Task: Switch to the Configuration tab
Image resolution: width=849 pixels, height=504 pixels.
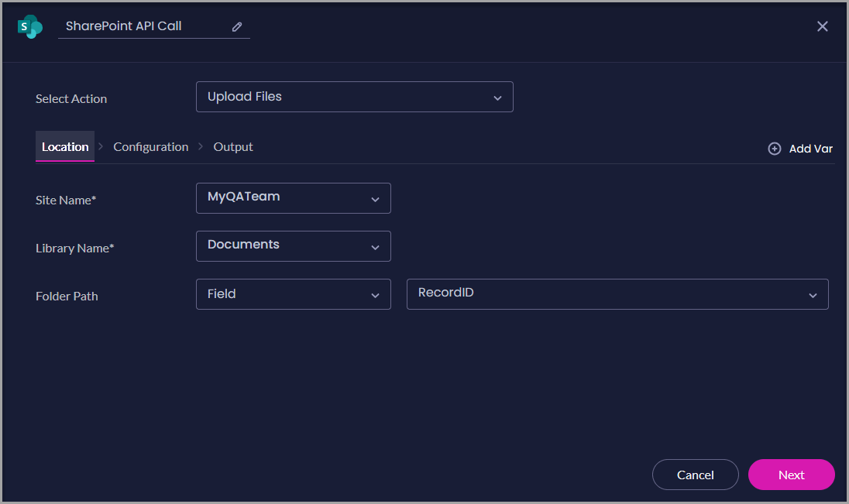Action: point(150,146)
